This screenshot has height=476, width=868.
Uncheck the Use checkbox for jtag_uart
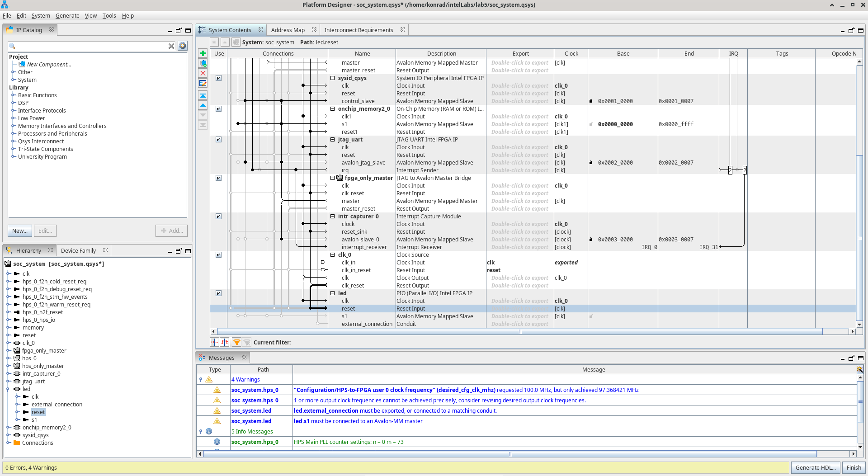(218, 140)
